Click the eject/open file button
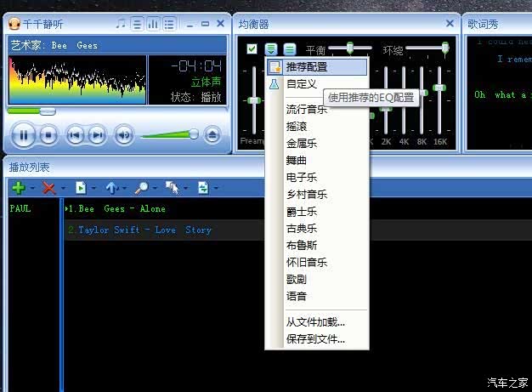Viewport: 532px width, 392px height. 212,134
